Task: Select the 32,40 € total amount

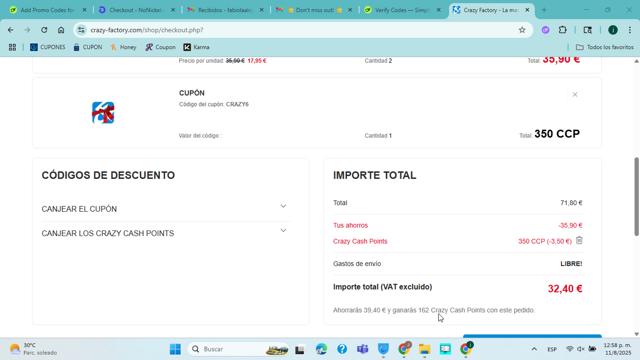Action: pos(565,289)
